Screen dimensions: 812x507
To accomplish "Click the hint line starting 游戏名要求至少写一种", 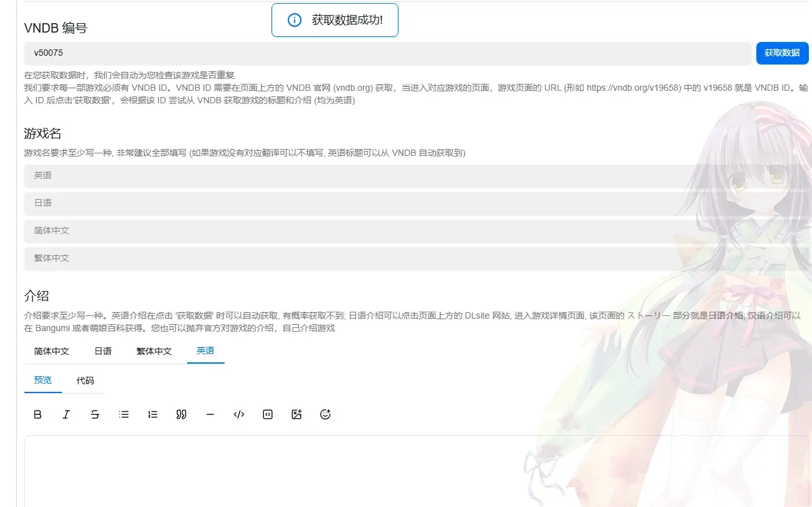I will click(x=245, y=153).
